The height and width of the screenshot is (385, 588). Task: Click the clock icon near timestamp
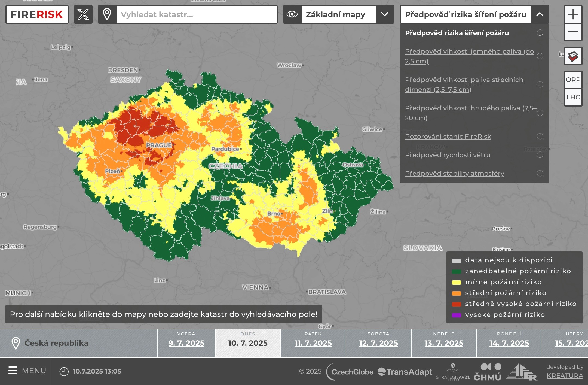64,371
